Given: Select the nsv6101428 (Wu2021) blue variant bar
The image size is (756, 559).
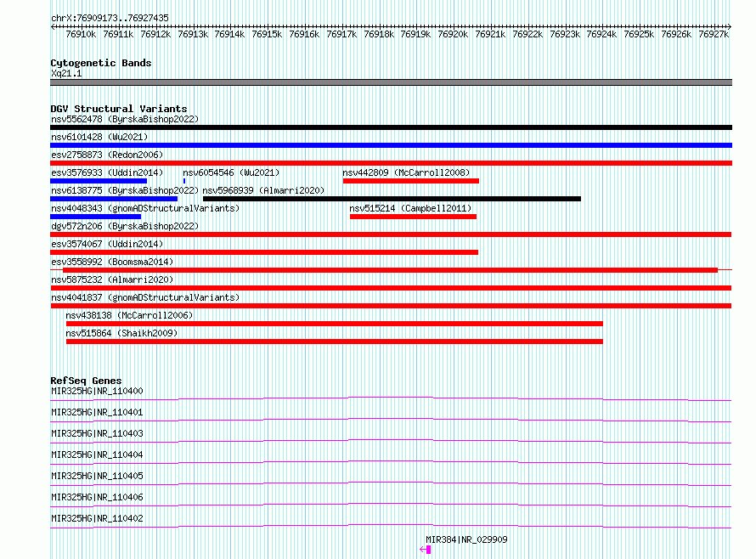Looking at the screenshot, I should [391, 145].
